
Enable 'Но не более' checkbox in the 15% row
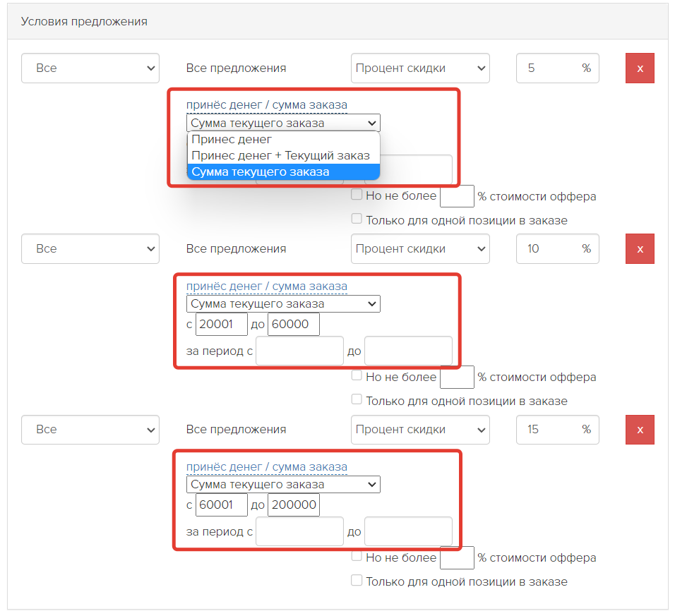click(x=357, y=556)
